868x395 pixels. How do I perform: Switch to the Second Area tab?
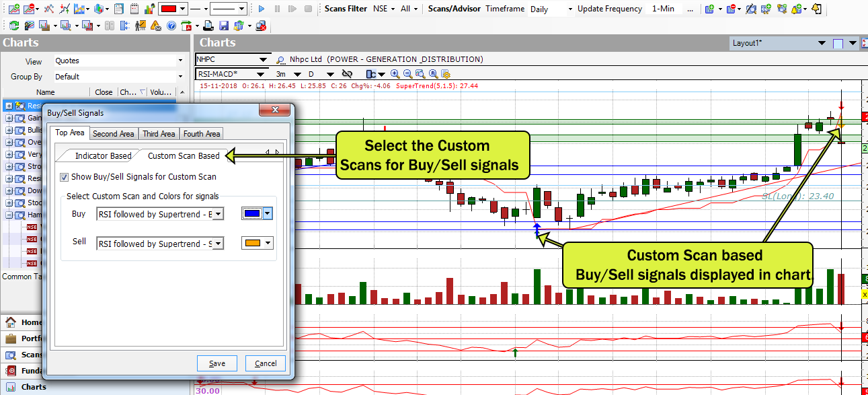[113, 133]
